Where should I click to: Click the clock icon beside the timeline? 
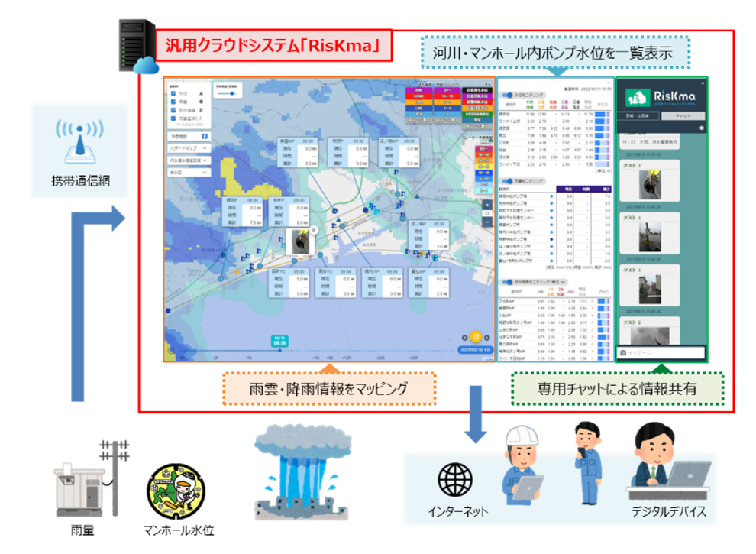click(x=171, y=350)
